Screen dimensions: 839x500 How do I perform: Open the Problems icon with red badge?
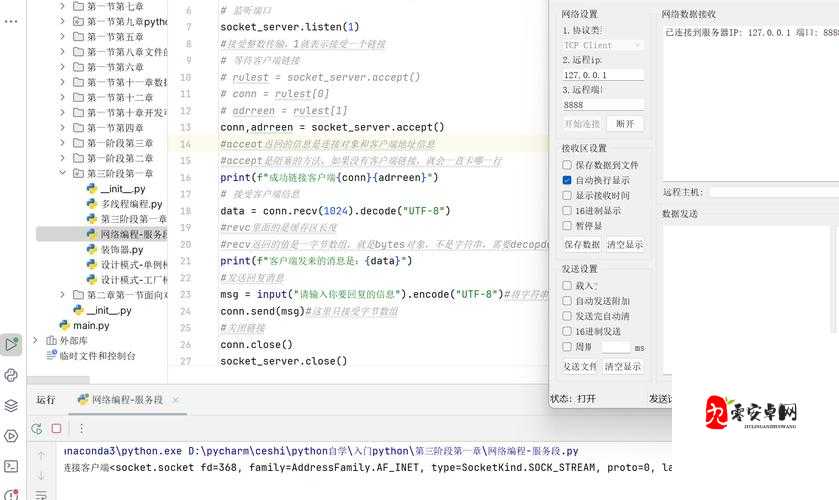click(x=11, y=494)
